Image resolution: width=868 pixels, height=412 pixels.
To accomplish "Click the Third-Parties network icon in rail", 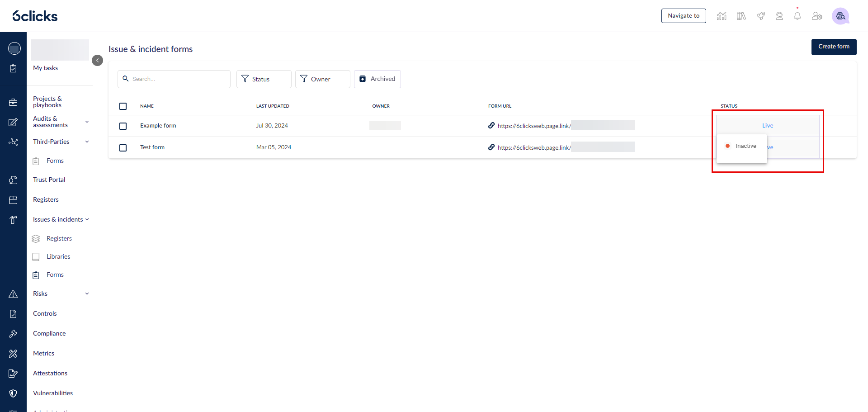I will 13,142.
